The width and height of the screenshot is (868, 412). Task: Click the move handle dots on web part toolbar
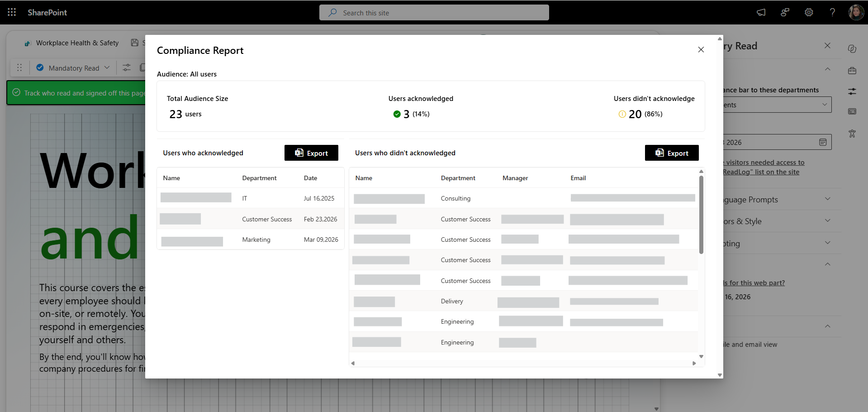click(19, 67)
